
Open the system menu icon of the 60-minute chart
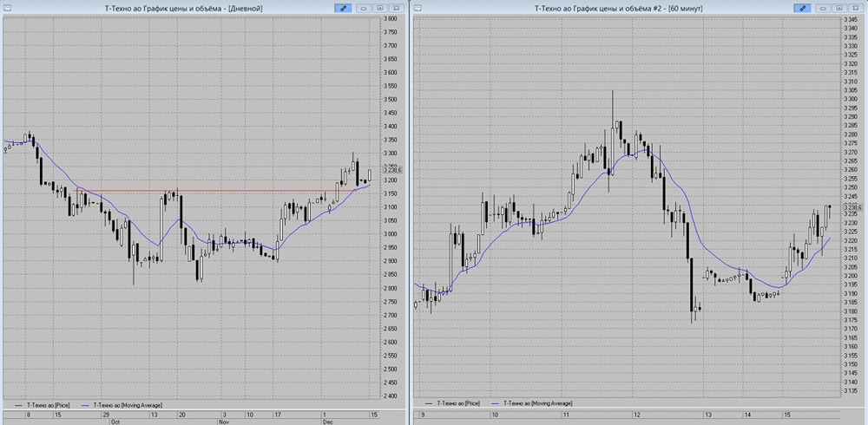[417, 8]
